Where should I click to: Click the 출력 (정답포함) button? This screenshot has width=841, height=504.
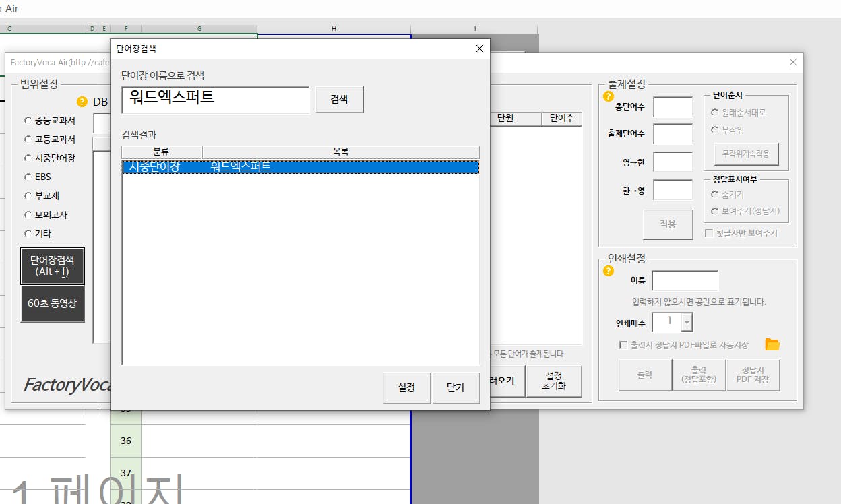[699, 375]
